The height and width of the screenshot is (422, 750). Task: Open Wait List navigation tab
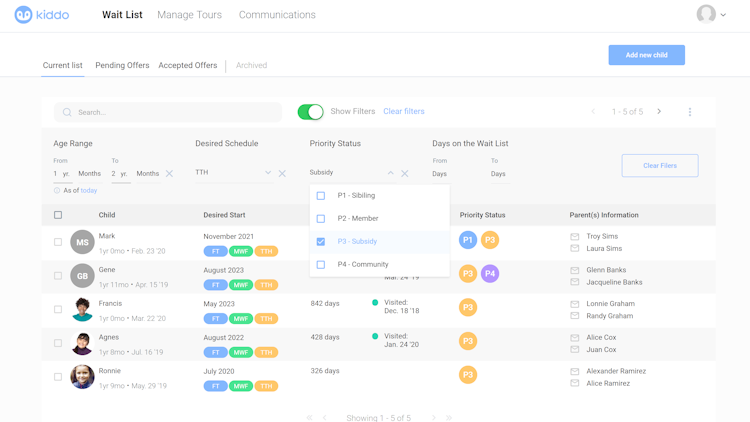pyautogui.click(x=122, y=15)
